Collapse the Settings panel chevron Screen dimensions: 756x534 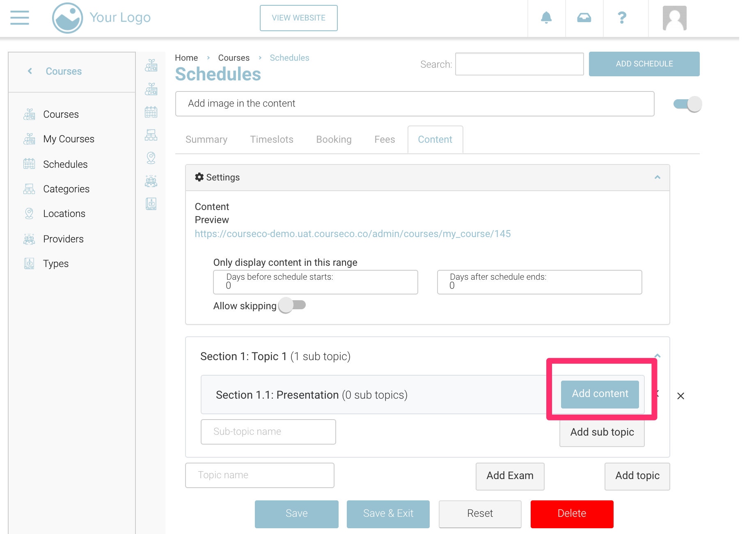click(657, 177)
